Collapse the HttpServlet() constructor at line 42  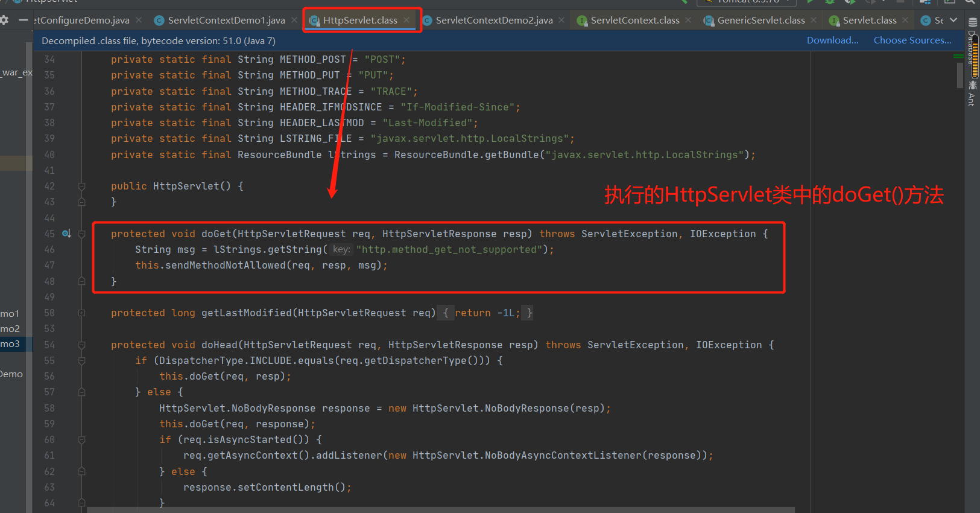(x=81, y=186)
